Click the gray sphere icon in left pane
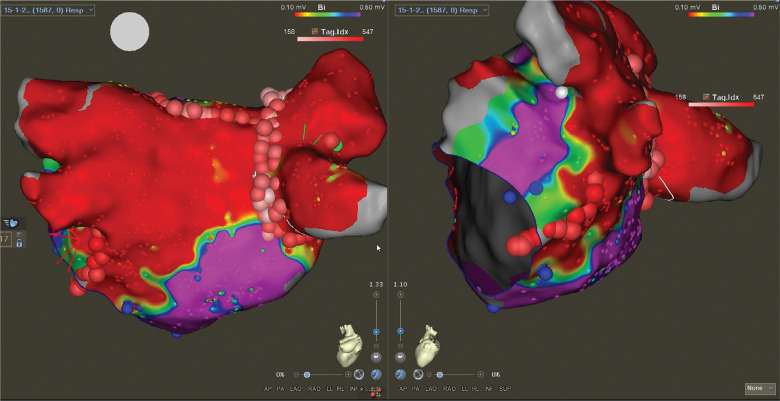The height and width of the screenshot is (401, 780). tap(359, 374)
